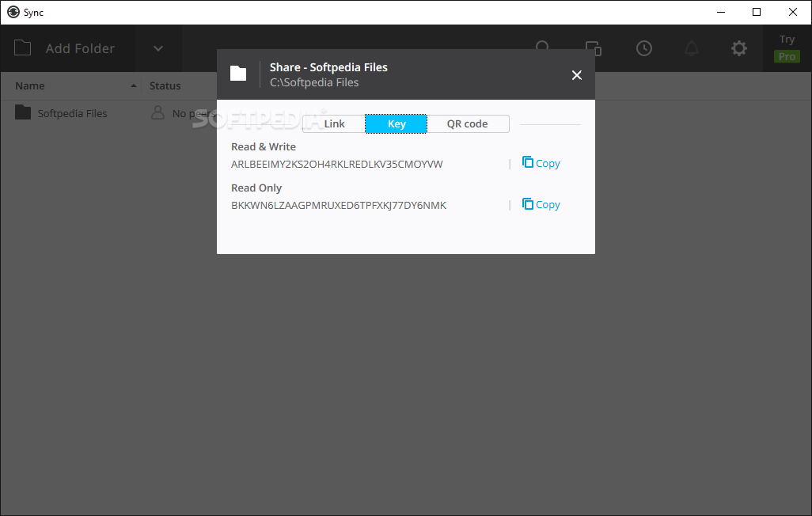Sort by the Name column header

[71, 86]
